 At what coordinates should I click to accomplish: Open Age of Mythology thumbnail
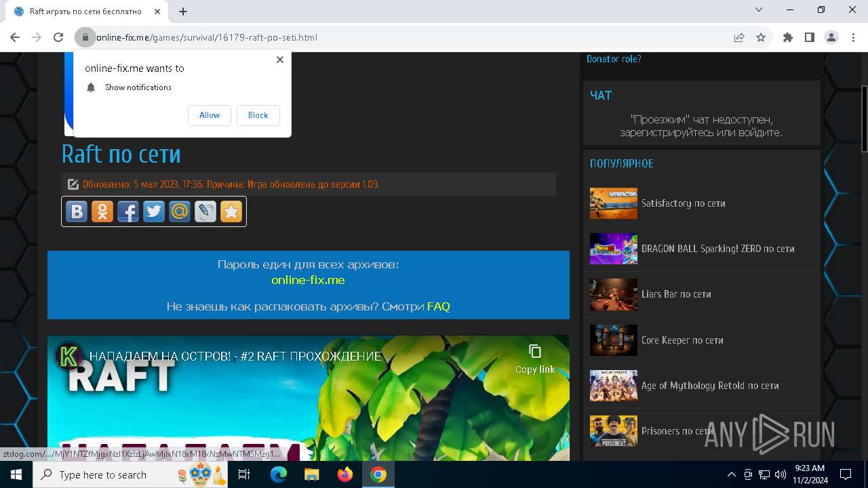tap(614, 386)
